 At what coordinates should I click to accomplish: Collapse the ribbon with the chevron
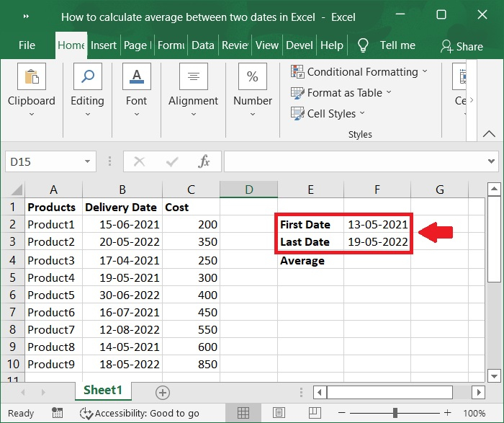coord(489,134)
